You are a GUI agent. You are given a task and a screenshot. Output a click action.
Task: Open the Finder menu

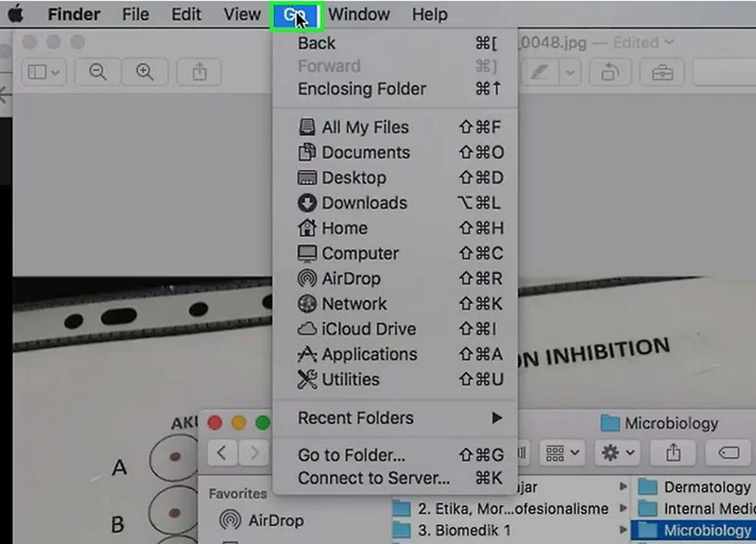74,14
